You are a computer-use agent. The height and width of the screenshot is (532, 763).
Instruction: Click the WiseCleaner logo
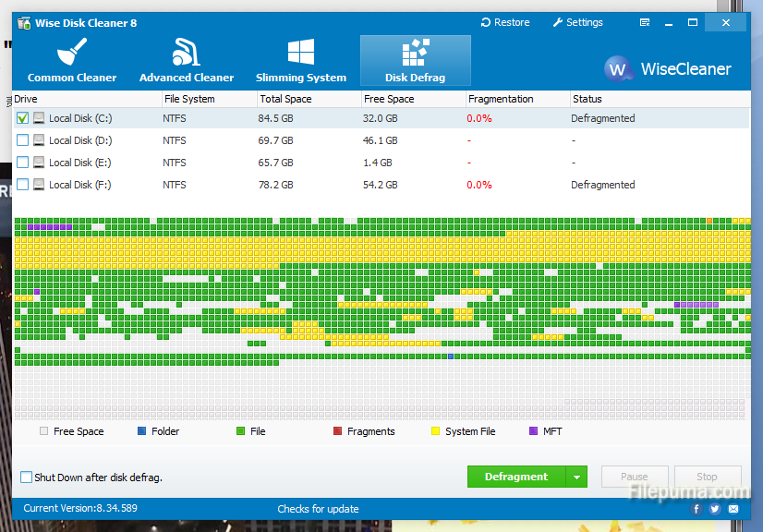667,69
